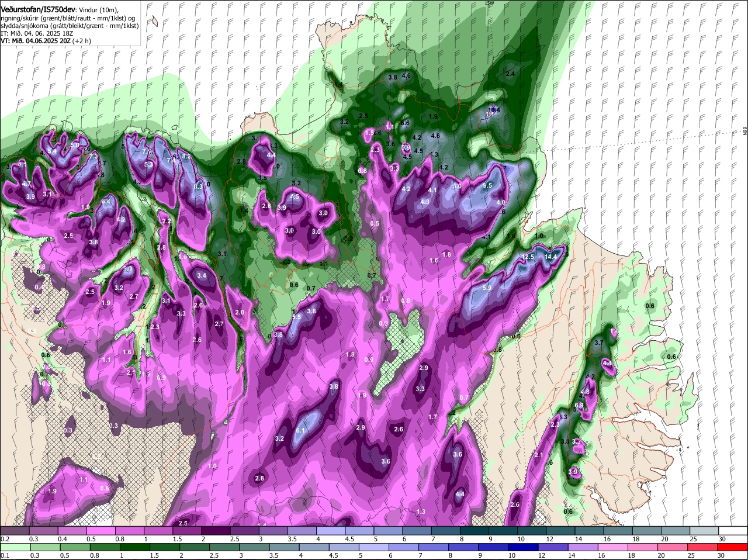Click the 3.4 value label
The width and height of the screenshot is (748, 560).
point(202,275)
